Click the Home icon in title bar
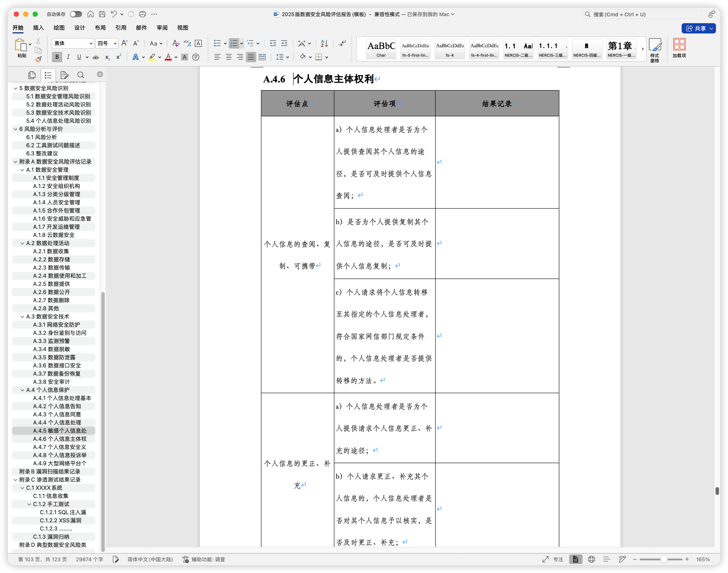728x573 pixels. tap(91, 14)
